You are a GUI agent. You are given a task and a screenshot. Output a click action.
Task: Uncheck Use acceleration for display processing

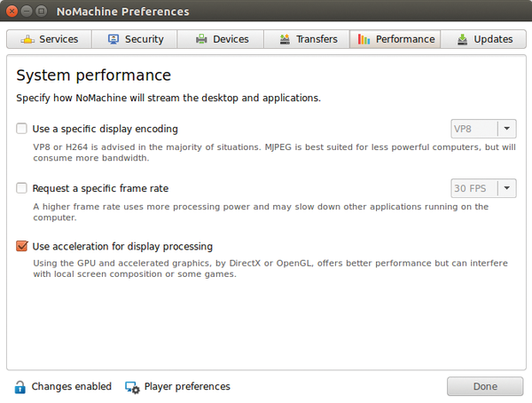point(21,246)
